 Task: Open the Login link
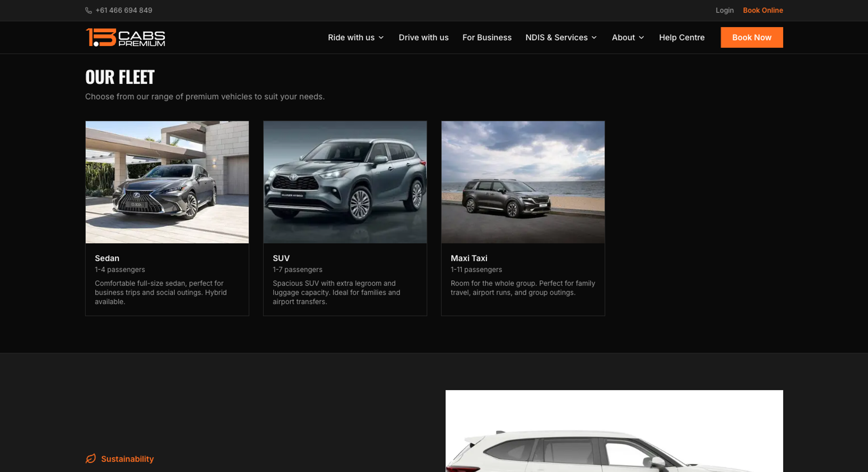point(724,10)
